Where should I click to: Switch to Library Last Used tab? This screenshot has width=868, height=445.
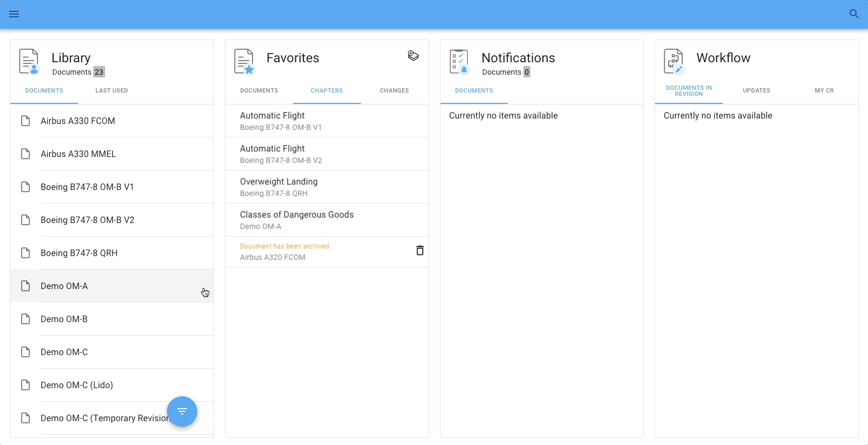coord(112,90)
